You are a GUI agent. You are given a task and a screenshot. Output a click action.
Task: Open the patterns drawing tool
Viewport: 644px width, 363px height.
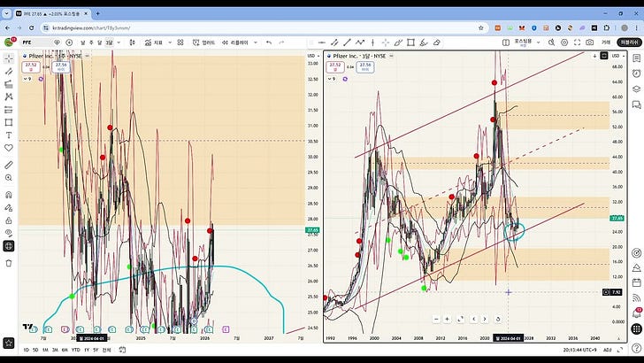point(9,97)
